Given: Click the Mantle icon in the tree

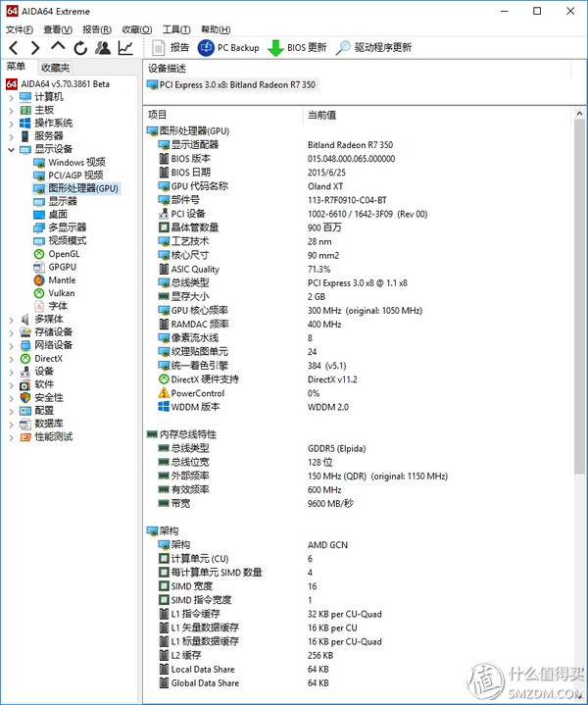Looking at the screenshot, I should pos(39,280).
